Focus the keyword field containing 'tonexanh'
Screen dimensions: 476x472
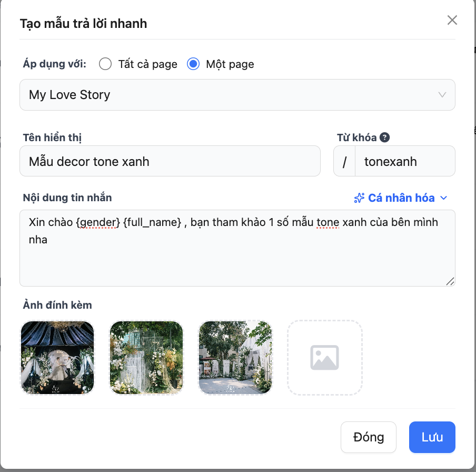pyautogui.click(x=404, y=161)
